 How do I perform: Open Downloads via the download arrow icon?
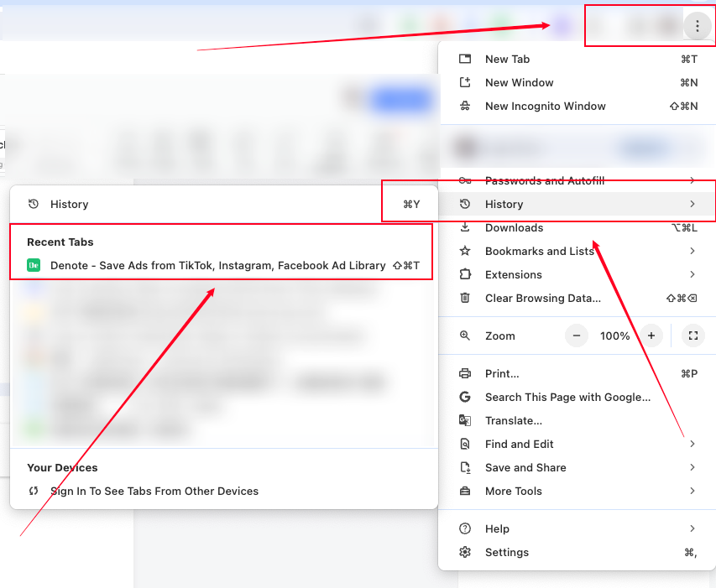click(465, 227)
